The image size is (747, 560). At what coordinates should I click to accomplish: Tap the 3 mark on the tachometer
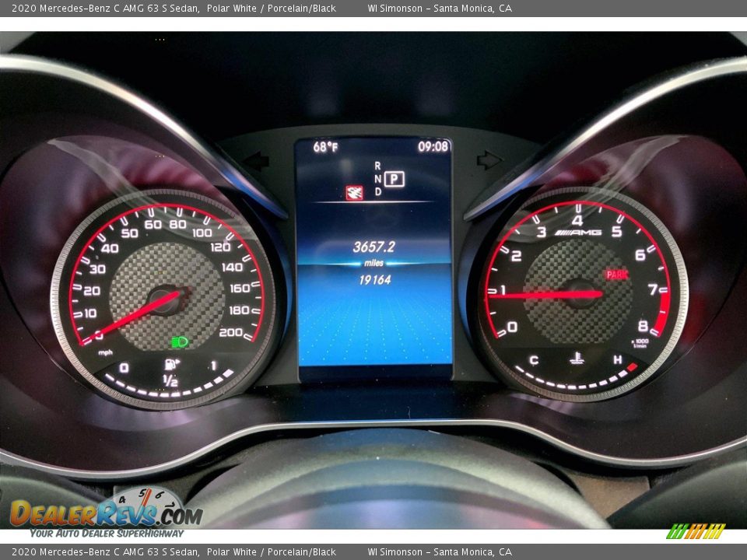pos(542,232)
